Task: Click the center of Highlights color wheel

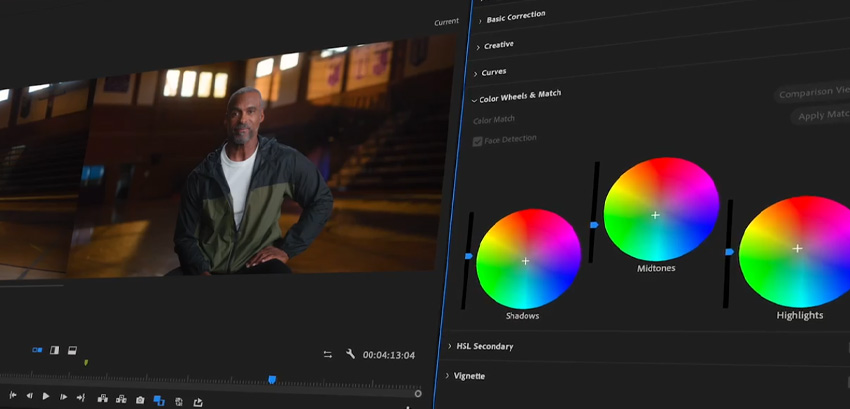Action: tap(797, 248)
